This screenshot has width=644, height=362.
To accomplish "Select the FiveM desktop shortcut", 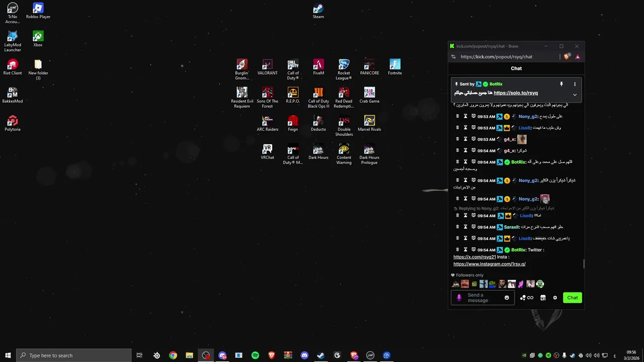I will click(318, 67).
